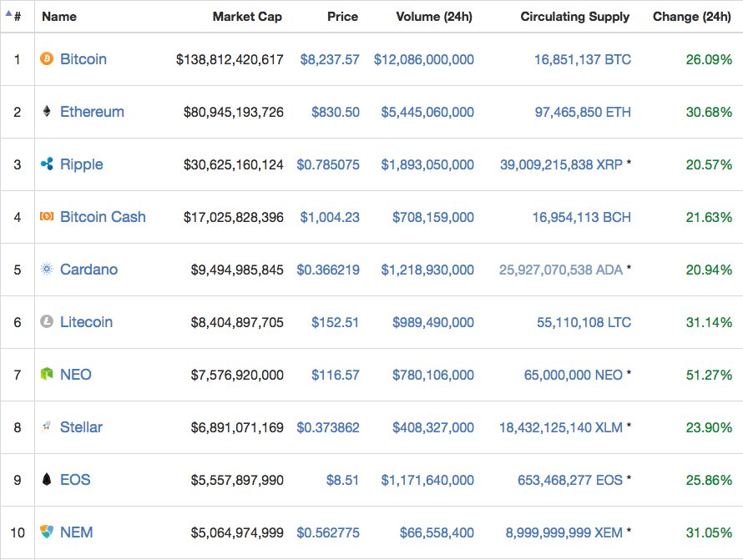This screenshot has height=560, width=743.
Task: Select Bitcoin market cap $138,812,420,617
Action: pyautogui.click(x=230, y=60)
